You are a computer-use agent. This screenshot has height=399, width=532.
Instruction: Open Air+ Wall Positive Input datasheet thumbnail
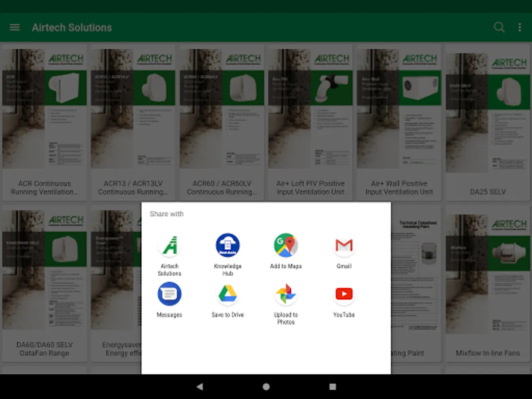coord(399,109)
